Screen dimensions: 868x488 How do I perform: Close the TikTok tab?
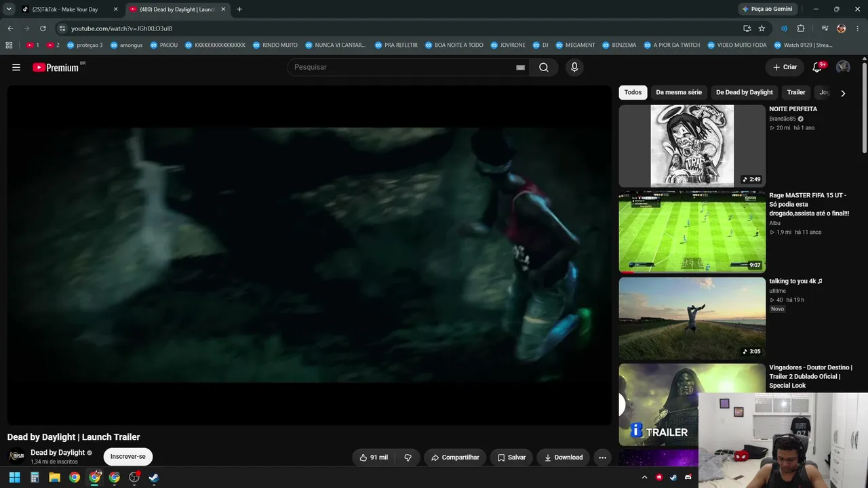[x=115, y=9]
